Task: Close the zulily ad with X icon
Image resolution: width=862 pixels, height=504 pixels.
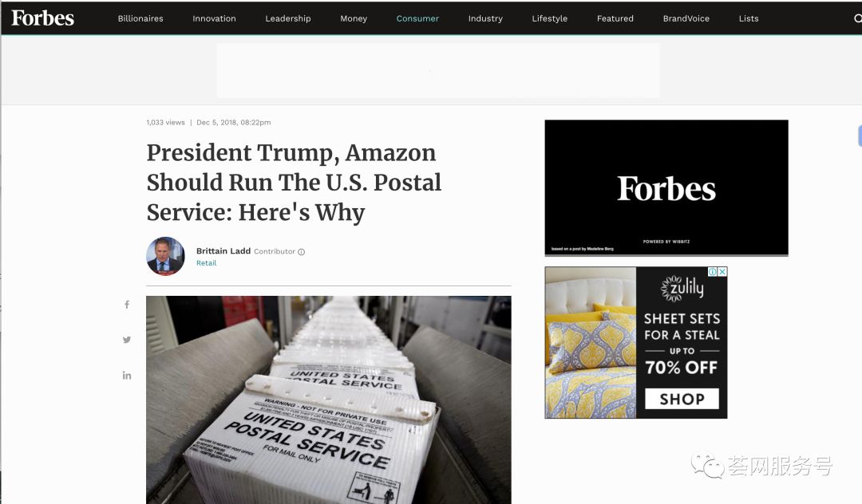Action: (723, 272)
